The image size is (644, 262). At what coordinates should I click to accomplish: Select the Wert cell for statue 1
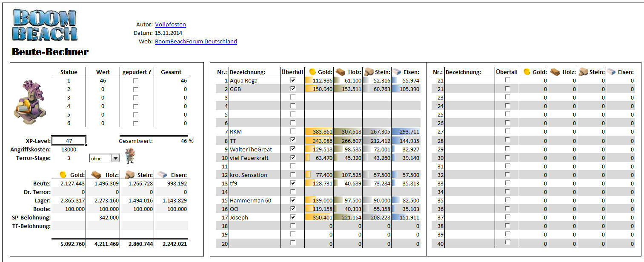103,80
